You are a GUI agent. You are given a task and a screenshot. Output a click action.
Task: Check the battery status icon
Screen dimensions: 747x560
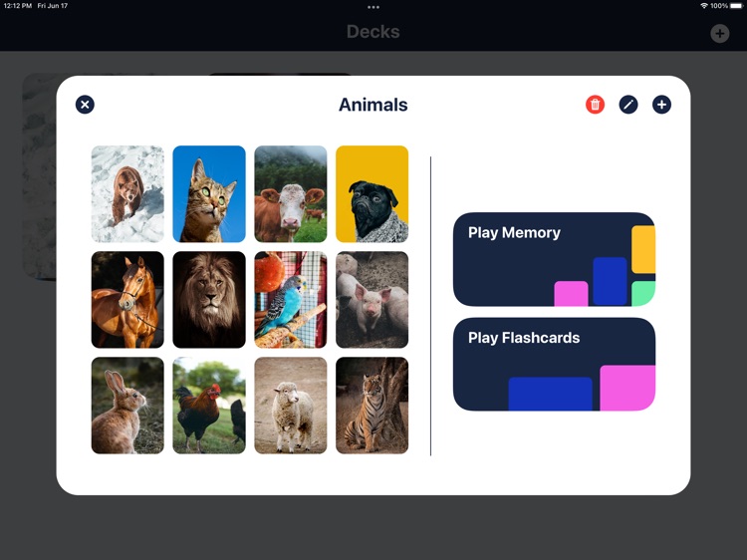[x=736, y=6]
